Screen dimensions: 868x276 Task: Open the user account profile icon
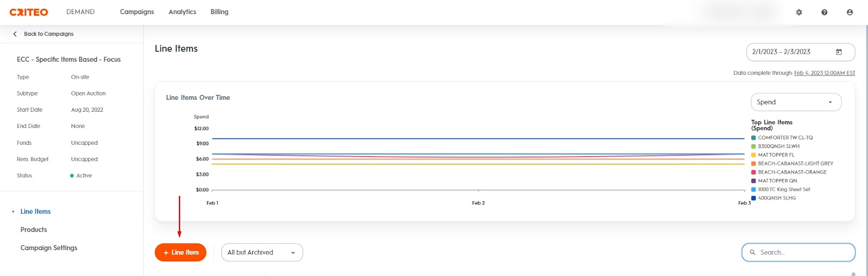pyautogui.click(x=850, y=12)
